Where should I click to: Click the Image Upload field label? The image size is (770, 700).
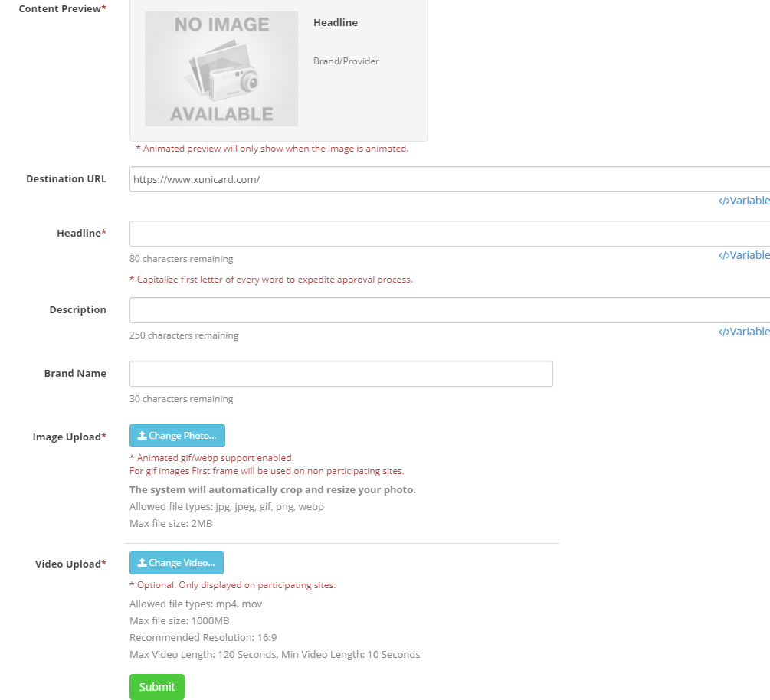67,437
